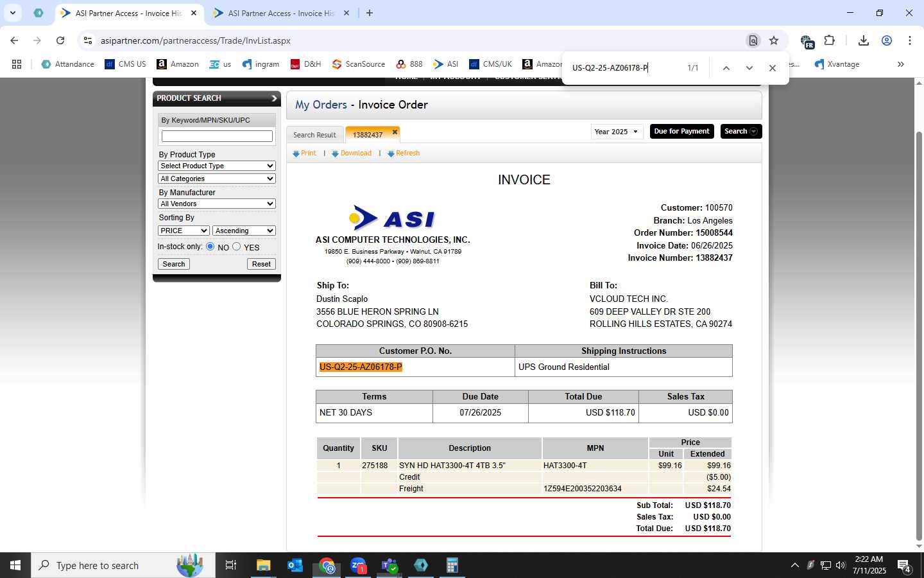Open the taskbar notification center
The height and width of the screenshot is (578, 924).
point(905,566)
